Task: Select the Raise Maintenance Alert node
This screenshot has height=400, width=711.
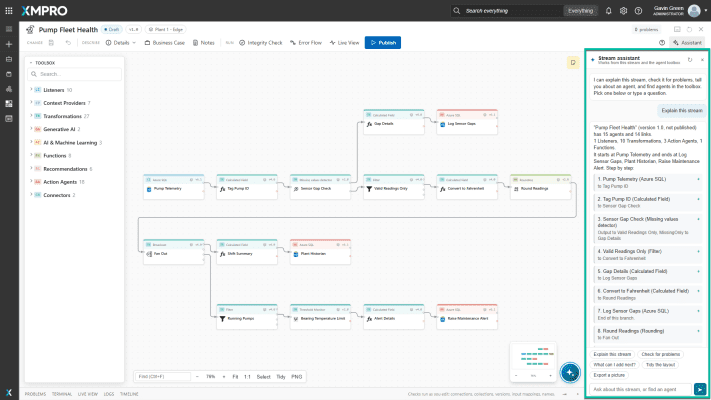Action: (467, 317)
